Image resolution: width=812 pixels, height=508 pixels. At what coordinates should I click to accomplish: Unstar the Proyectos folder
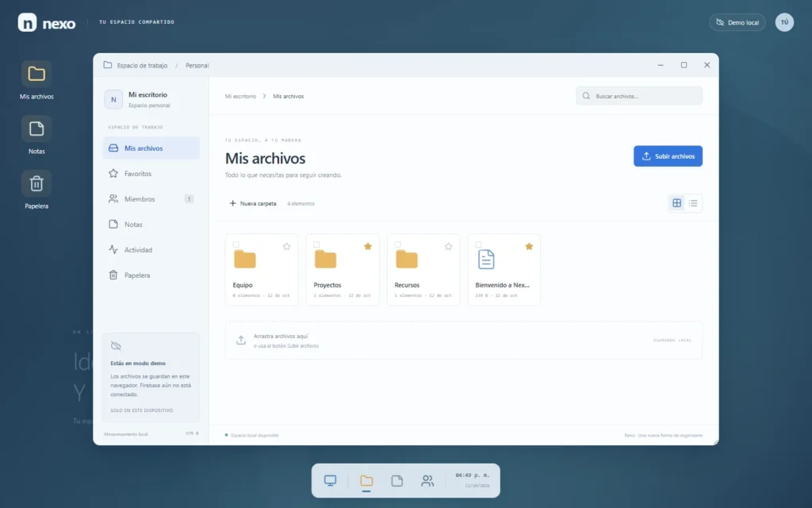(368, 246)
